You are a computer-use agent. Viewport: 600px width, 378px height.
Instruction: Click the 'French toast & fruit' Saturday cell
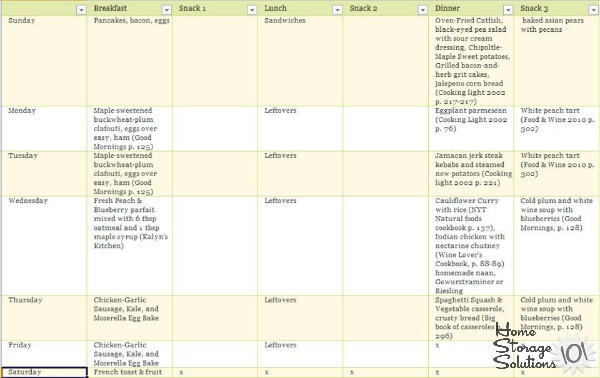point(130,372)
